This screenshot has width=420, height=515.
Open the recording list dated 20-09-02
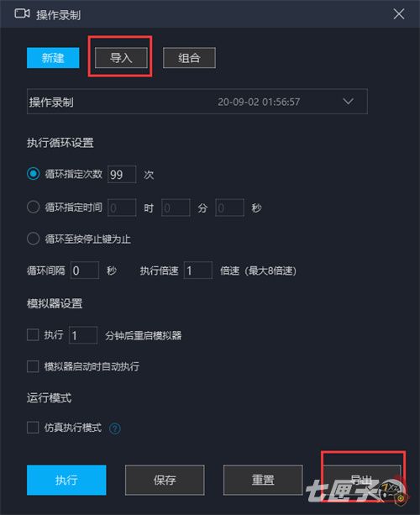(197, 101)
